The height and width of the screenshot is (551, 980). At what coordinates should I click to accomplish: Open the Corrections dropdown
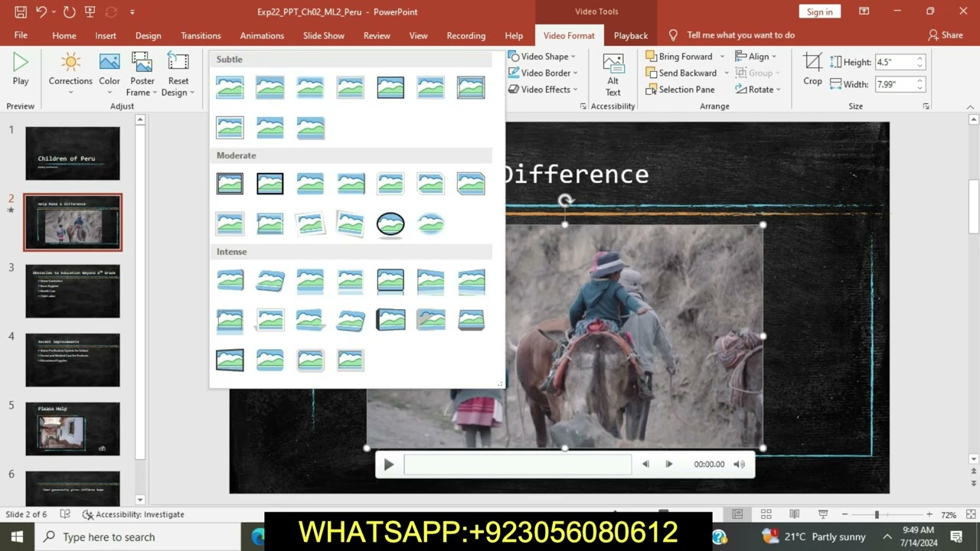(70, 75)
